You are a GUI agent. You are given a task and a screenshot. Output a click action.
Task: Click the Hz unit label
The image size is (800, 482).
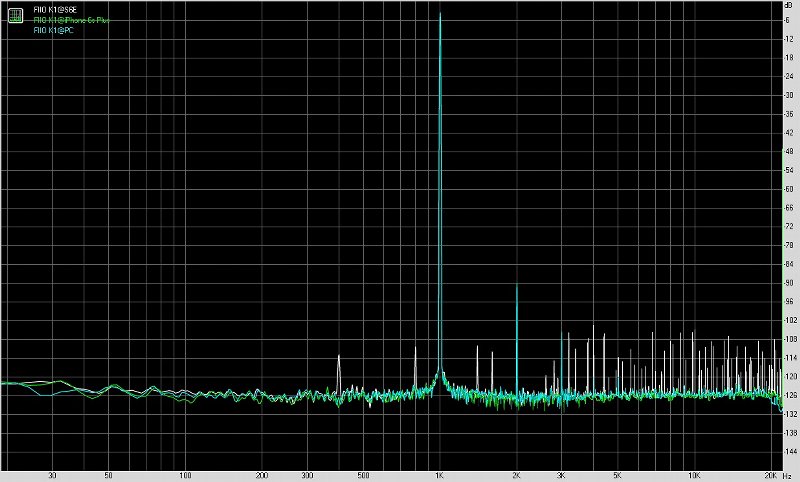coord(789,475)
